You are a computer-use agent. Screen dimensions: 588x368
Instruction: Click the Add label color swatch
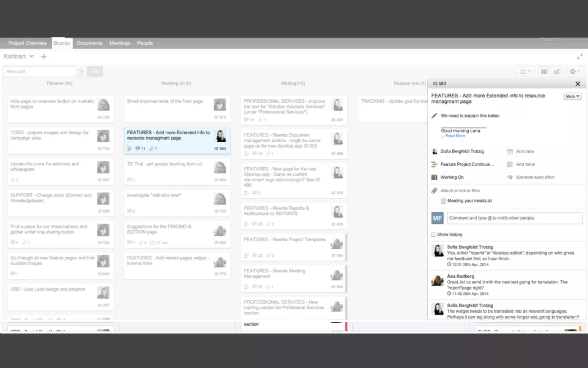tap(510, 164)
